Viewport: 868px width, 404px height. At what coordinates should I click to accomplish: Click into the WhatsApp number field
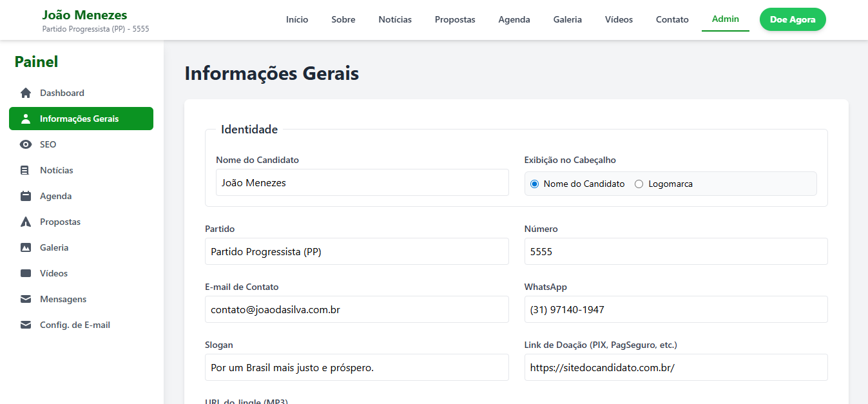coord(675,309)
